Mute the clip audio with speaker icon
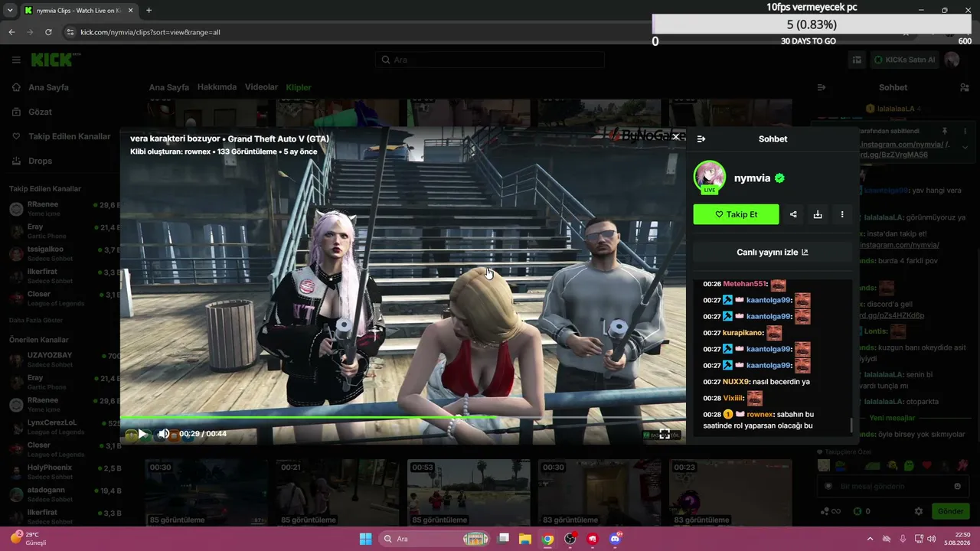 click(x=163, y=434)
